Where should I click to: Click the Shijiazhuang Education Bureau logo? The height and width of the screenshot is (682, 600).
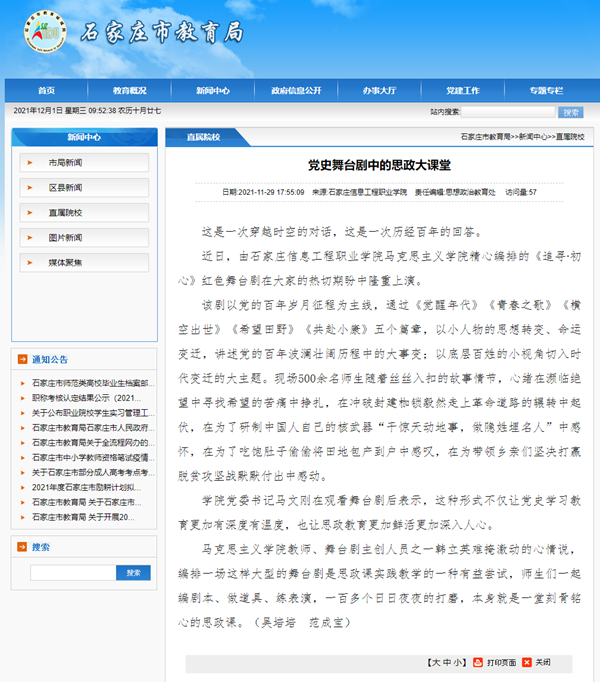tap(41, 34)
